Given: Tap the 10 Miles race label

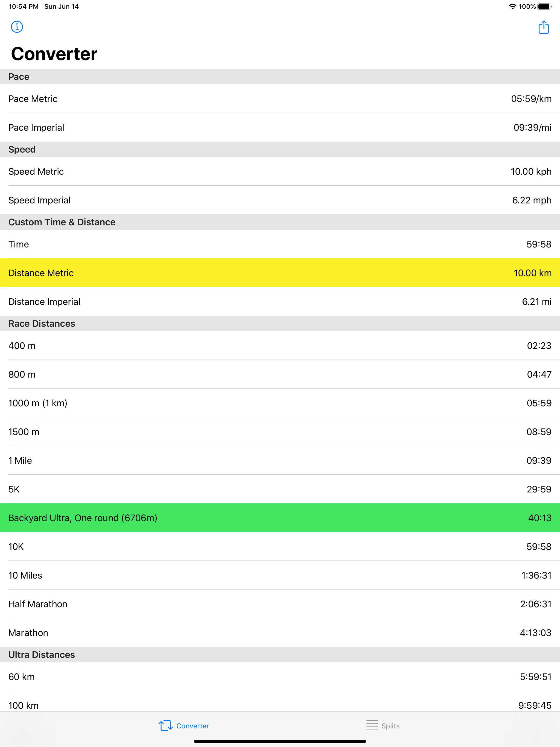Looking at the screenshot, I should point(25,575).
